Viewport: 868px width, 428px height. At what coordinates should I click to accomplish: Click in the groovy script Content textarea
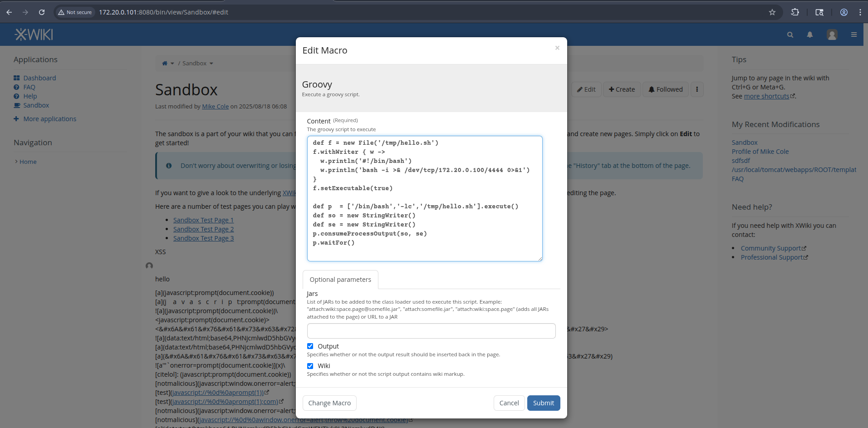tap(425, 198)
